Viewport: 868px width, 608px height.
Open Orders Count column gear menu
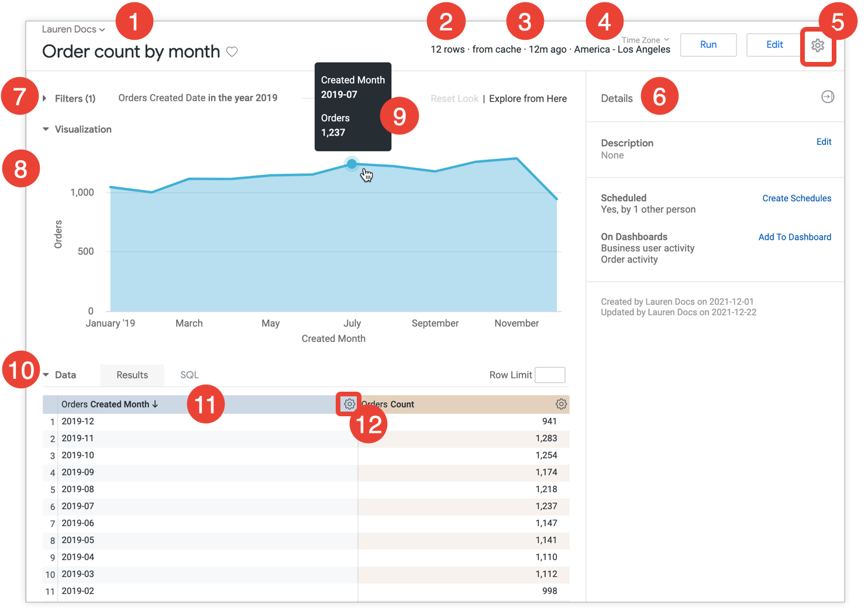tap(560, 404)
